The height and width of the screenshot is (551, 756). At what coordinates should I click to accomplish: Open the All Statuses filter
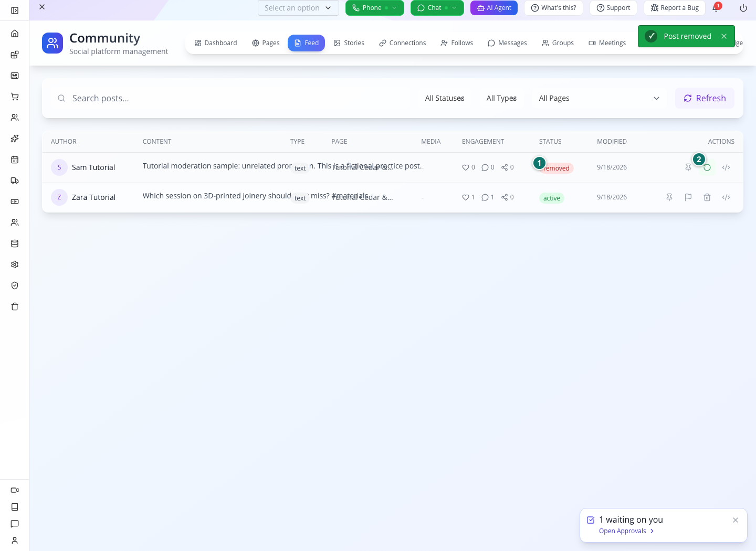coord(444,98)
